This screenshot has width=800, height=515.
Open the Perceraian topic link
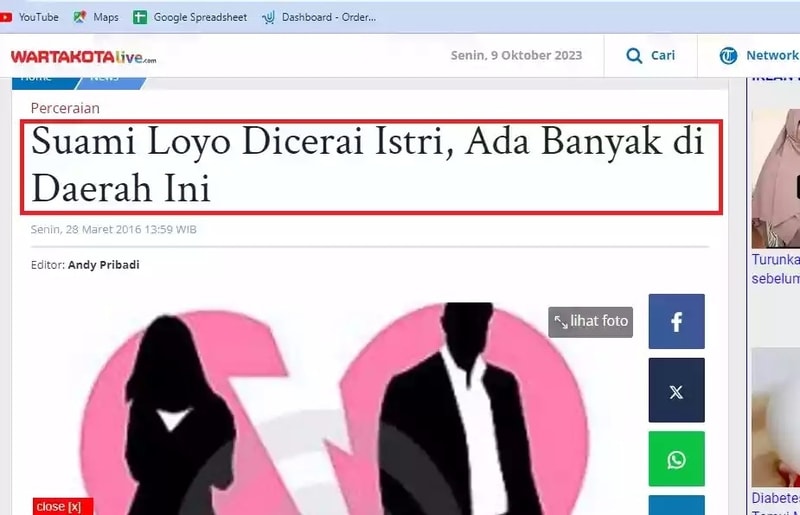[x=65, y=108]
